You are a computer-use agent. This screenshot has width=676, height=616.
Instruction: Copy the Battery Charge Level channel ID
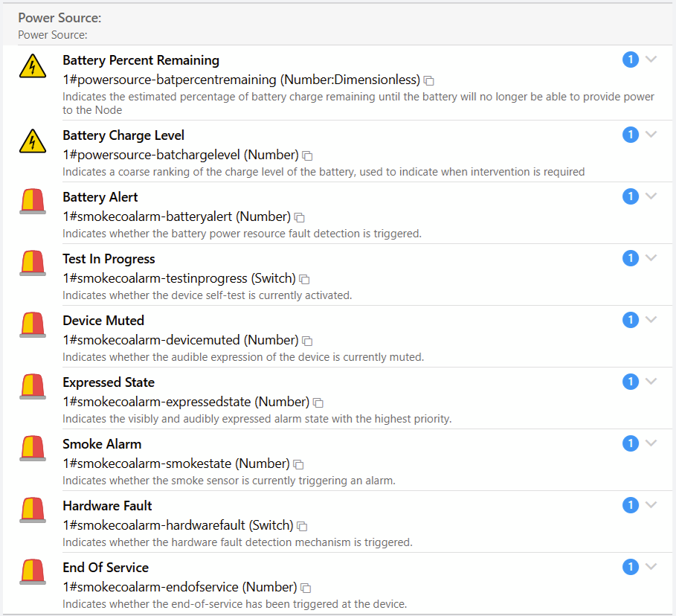coord(307,155)
